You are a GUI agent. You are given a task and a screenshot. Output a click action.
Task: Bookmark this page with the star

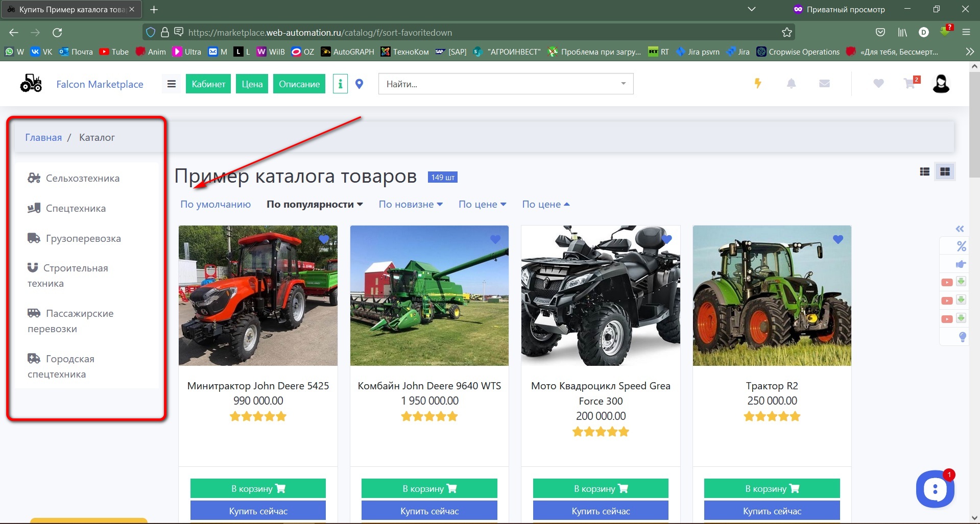pos(786,32)
